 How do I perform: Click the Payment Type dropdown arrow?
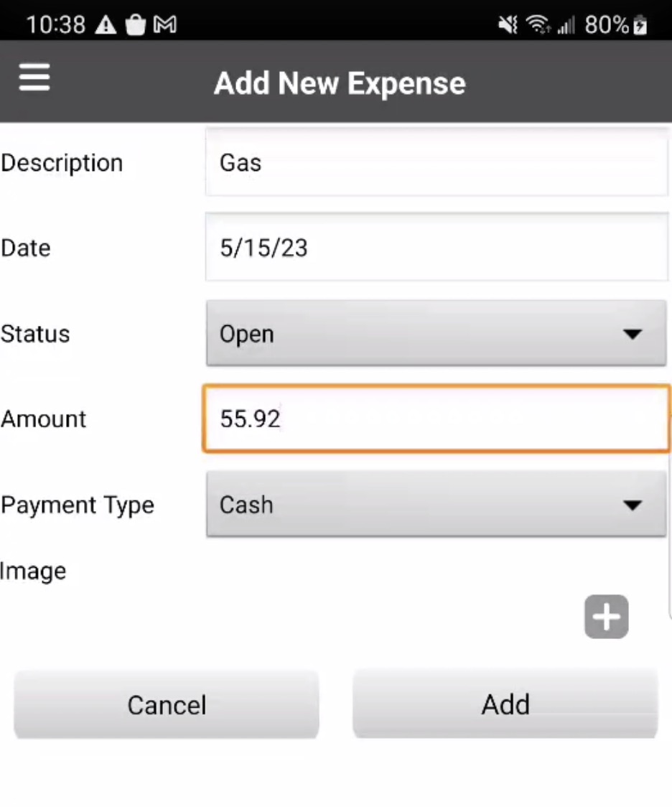tap(632, 505)
